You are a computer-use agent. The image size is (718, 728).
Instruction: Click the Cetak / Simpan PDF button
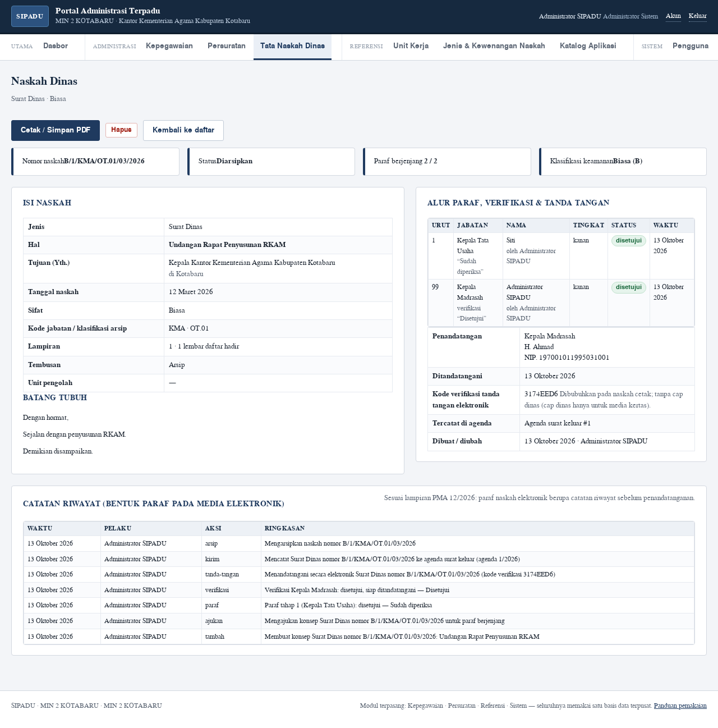coord(56,130)
